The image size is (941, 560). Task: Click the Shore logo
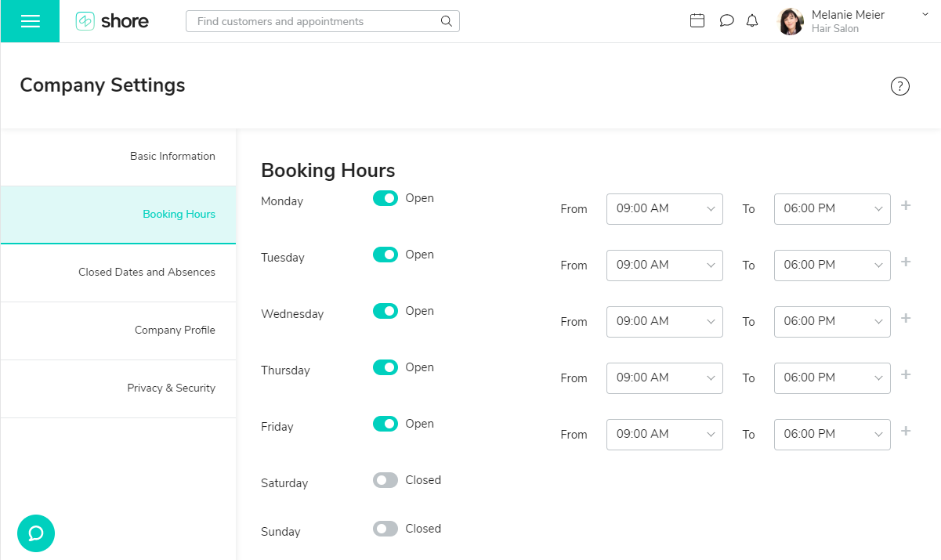(x=112, y=21)
